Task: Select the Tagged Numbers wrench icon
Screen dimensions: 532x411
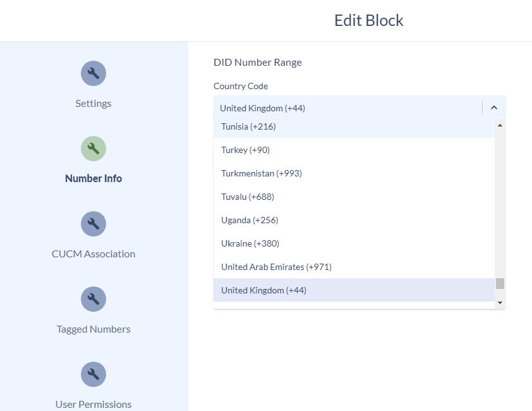Action: pyautogui.click(x=94, y=299)
